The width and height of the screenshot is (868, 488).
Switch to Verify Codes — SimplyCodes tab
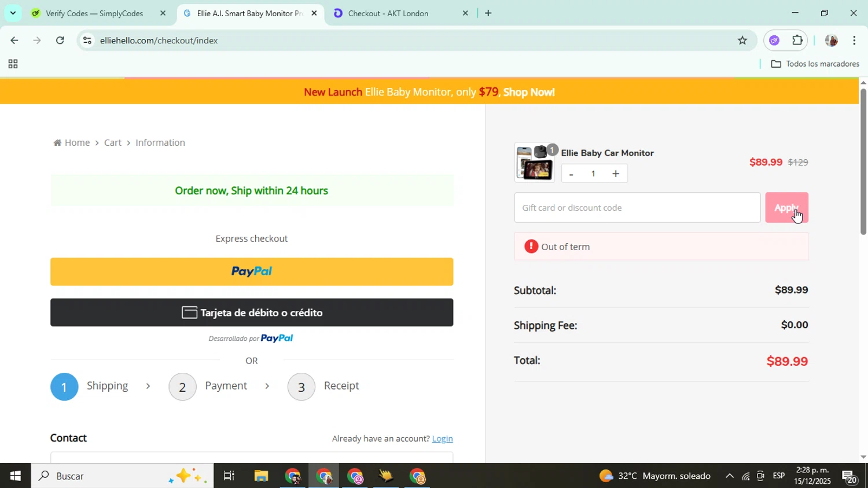coord(94,13)
